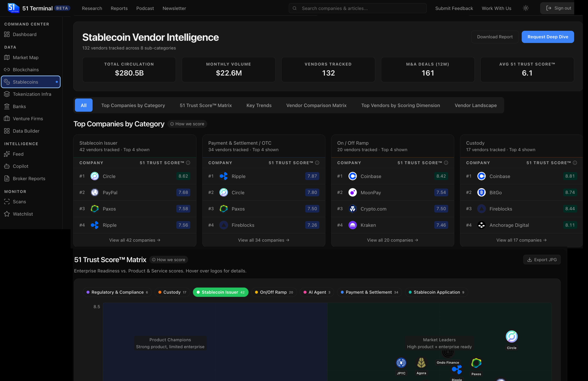Click Paxos logo in the matrix chart

(x=476, y=363)
